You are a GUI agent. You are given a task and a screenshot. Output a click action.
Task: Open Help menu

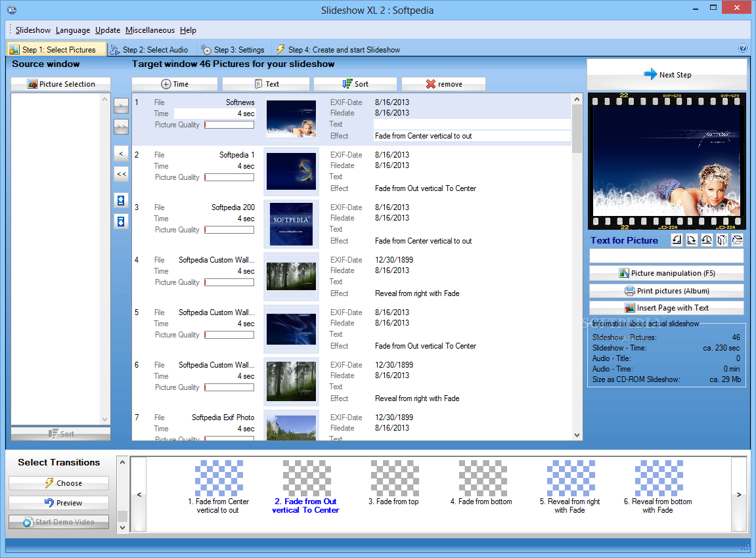coord(188,30)
